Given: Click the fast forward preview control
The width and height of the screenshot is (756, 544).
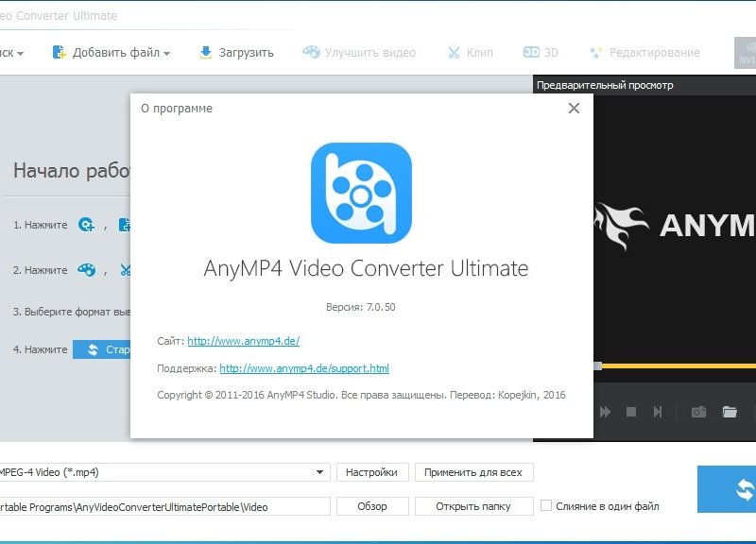Looking at the screenshot, I should (x=605, y=412).
